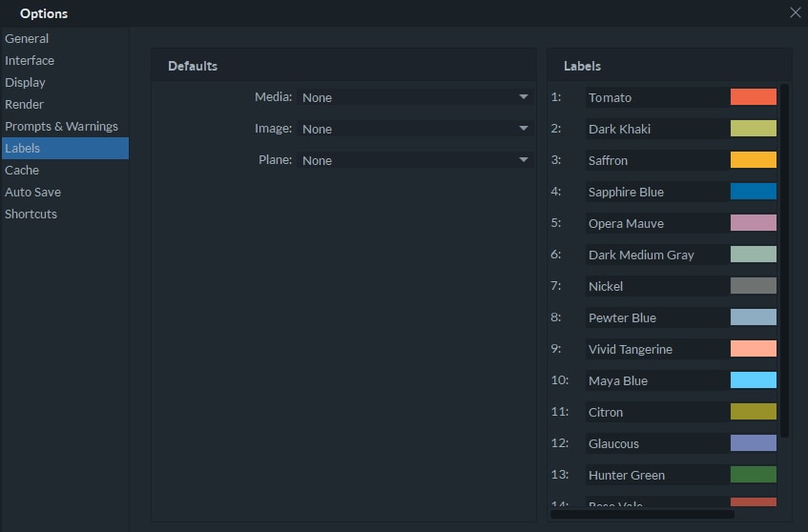Open the Maya Blue color swatch
Image resolution: width=808 pixels, height=532 pixels.
[753, 380]
